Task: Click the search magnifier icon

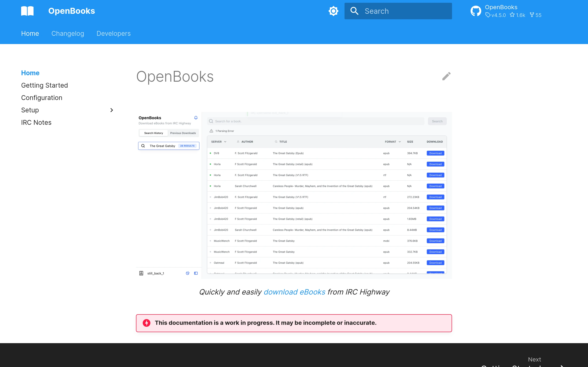Action: [x=354, y=11]
